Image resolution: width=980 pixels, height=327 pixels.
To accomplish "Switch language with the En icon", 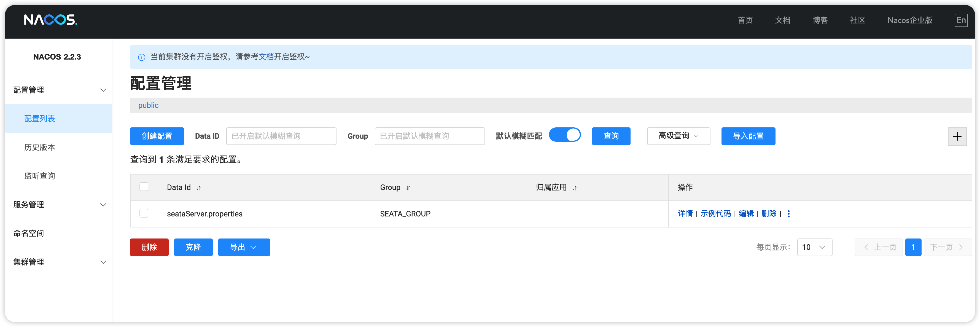I will point(961,20).
